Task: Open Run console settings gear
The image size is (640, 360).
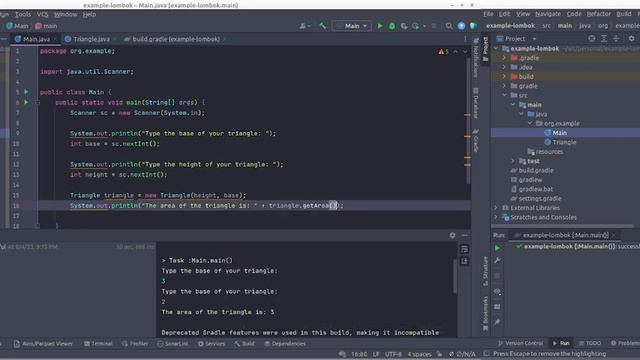Action: coord(452,235)
